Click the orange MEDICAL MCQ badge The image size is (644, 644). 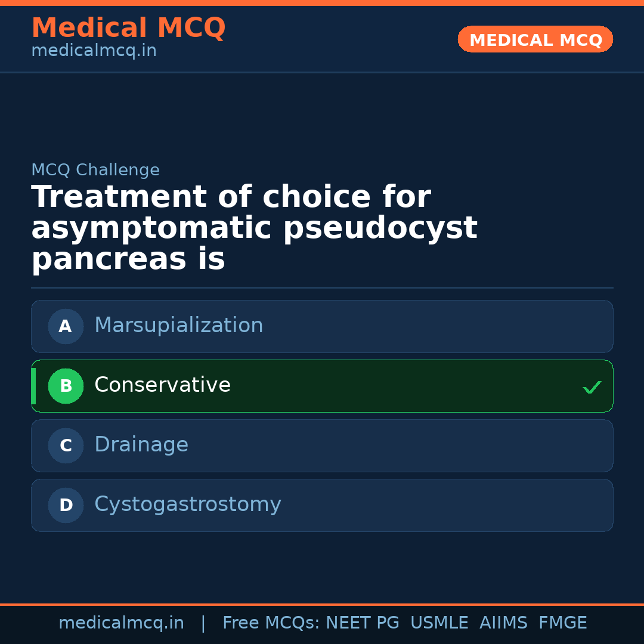(535, 39)
